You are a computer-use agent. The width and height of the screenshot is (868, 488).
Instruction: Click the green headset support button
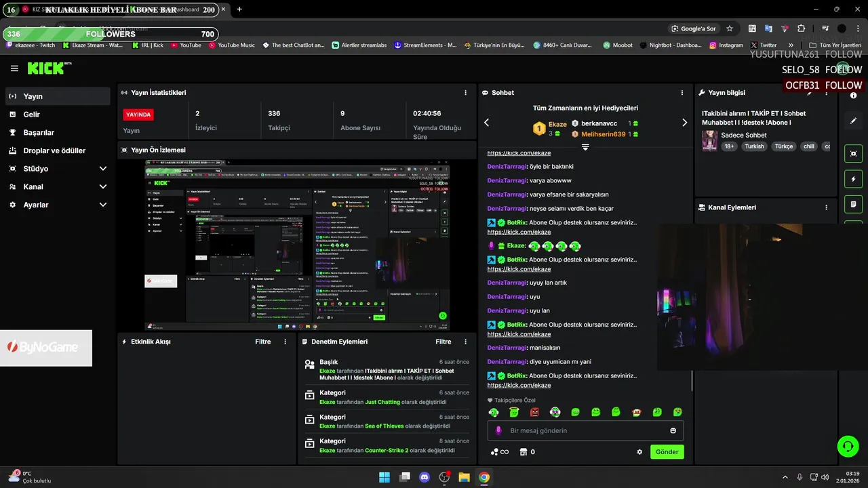pyautogui.click(x=848, y=446)
